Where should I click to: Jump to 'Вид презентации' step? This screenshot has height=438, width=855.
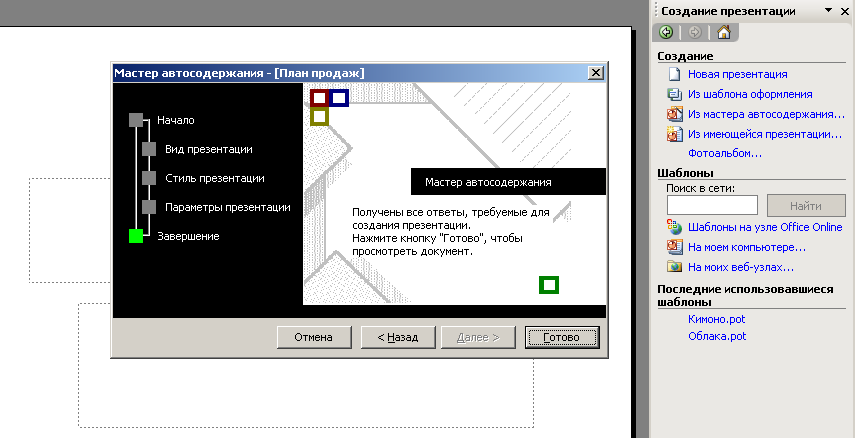[x=209, y=149]
